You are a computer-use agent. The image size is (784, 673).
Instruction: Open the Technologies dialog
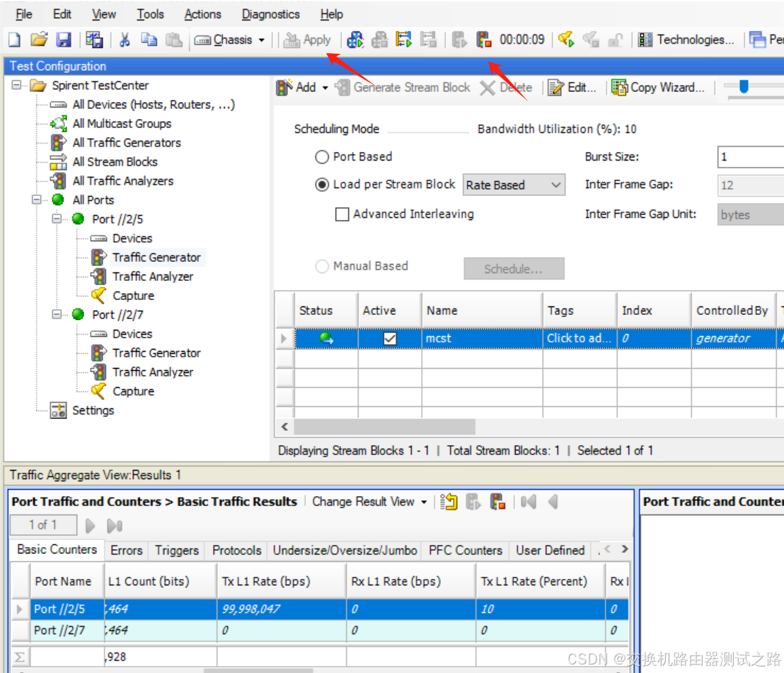(x=686, y=40)
